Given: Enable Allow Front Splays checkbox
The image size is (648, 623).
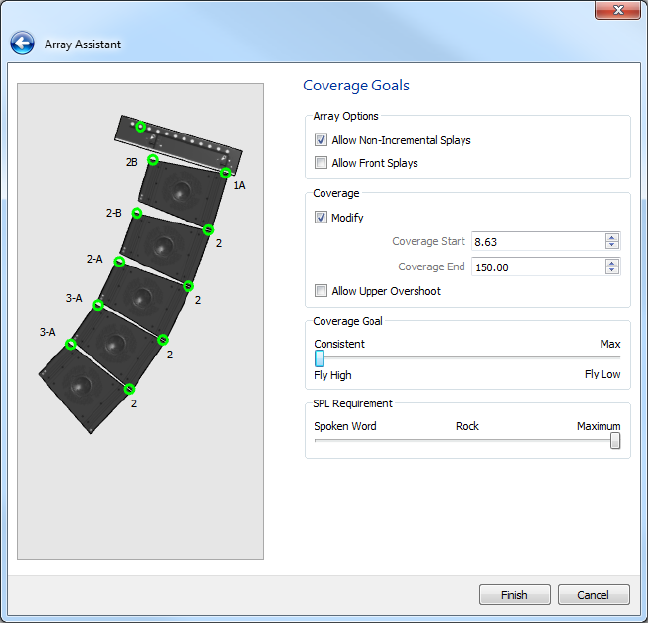Looking at the screenshot, I should pos(321,163).
